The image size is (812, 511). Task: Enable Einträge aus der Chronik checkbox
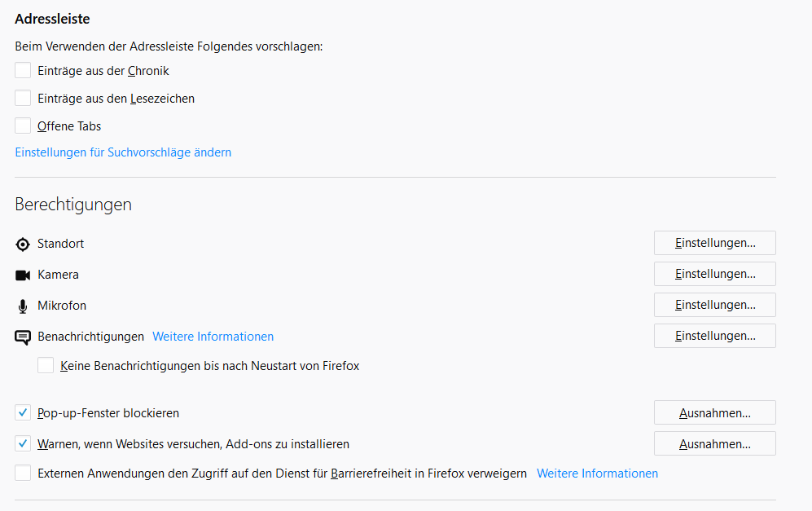coord(23,70)
